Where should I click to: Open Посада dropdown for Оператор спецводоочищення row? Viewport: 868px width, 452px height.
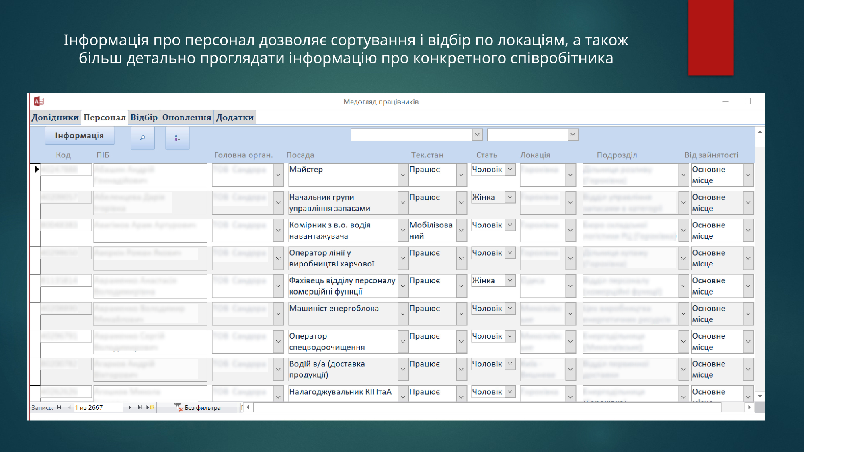tap(403, 342)
